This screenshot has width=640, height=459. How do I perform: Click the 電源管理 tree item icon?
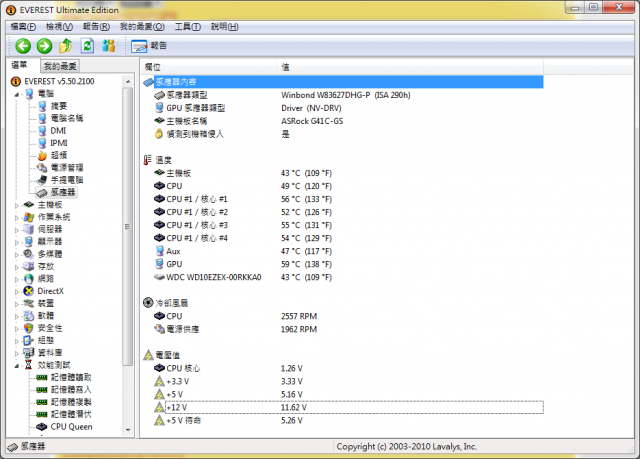tap(42, 168)
